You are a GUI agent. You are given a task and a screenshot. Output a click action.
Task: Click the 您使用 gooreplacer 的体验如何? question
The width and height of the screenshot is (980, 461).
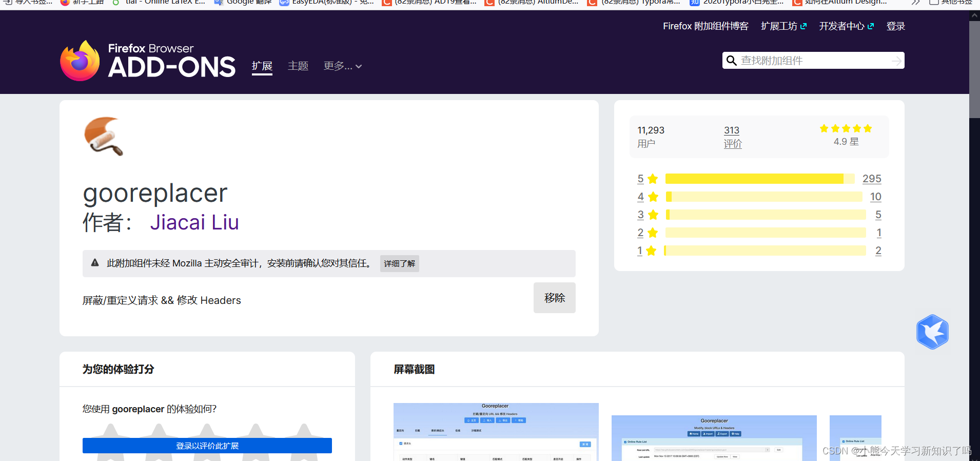(149, 409)
